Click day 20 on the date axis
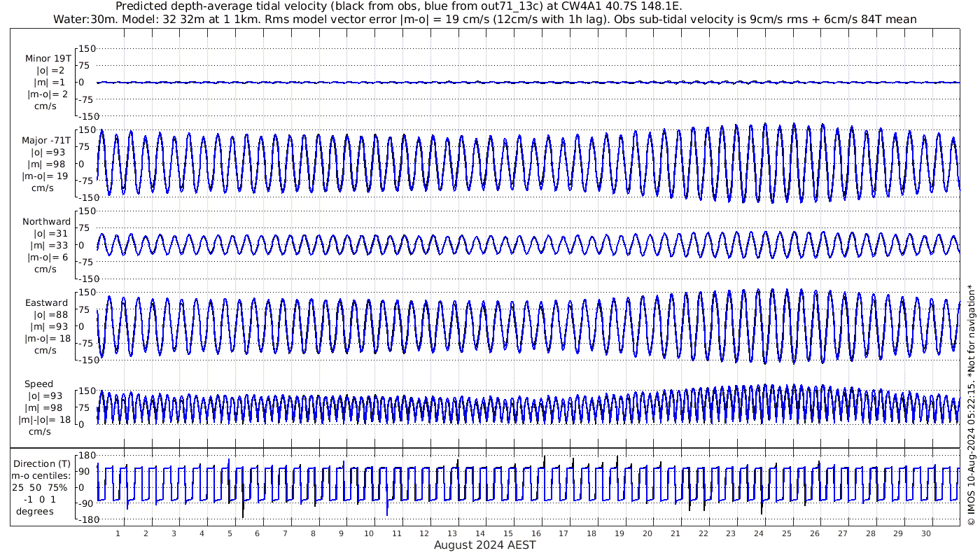This screenshot has height=560, width=980. pos(647,533)
